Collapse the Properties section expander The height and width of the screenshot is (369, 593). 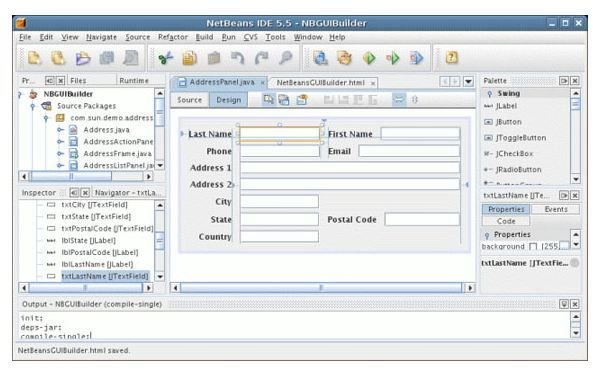[x=487, y=235]
